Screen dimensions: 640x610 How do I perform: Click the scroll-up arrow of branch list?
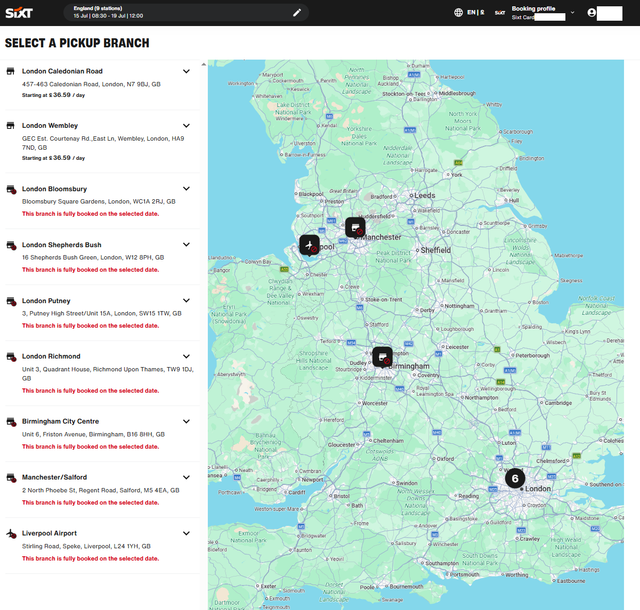[x=204, y=64]
